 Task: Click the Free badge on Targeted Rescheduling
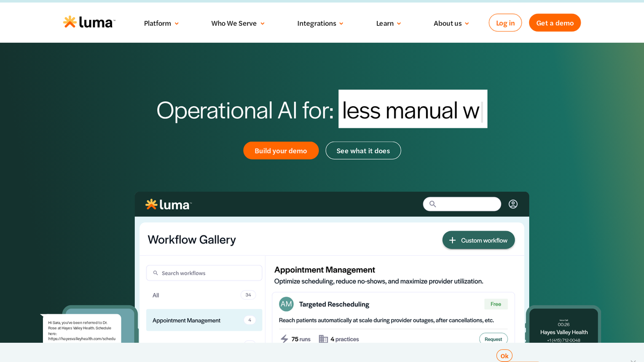(x=496, y=304)
